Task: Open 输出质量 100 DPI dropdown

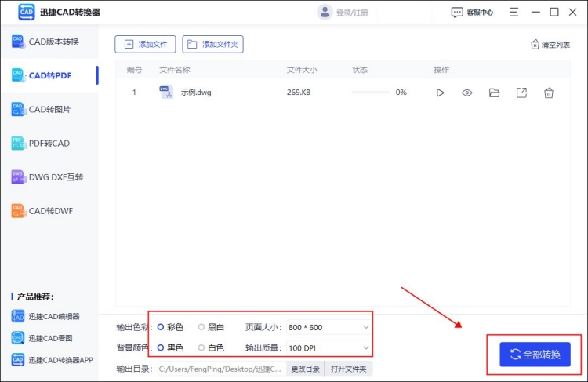Action: [328, 347]
